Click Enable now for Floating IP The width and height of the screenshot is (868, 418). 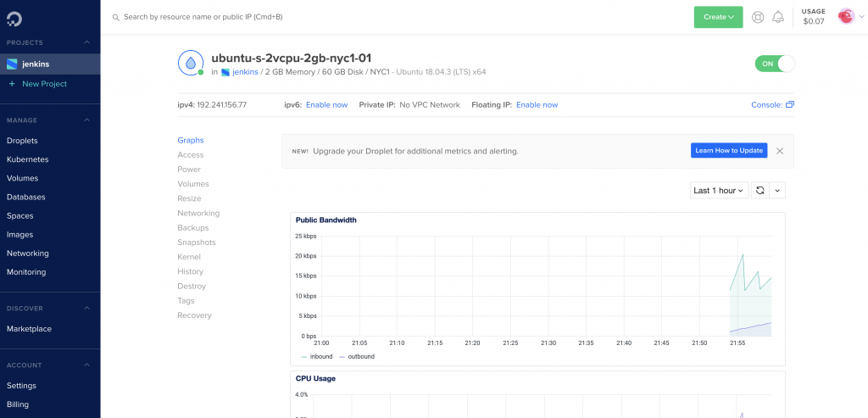point(537,104)
